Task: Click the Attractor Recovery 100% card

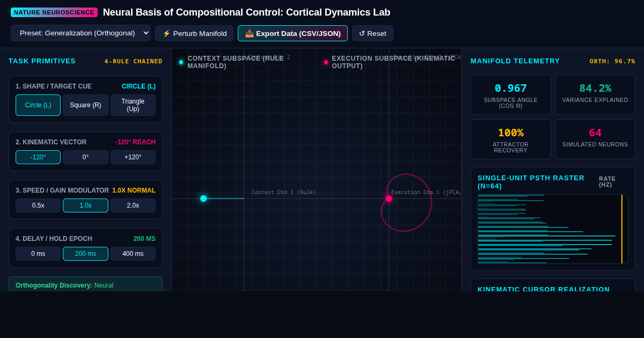Action: (511, 139)
